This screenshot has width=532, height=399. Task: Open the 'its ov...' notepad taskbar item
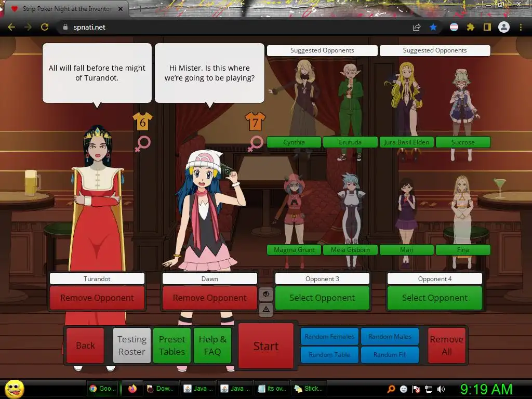point(271,389)
